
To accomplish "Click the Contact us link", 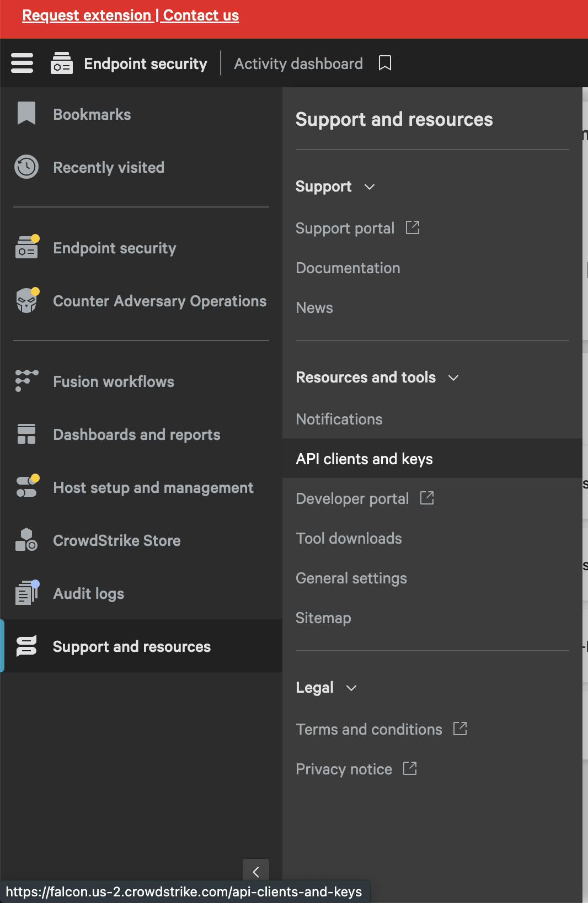I will coord(201,15).
